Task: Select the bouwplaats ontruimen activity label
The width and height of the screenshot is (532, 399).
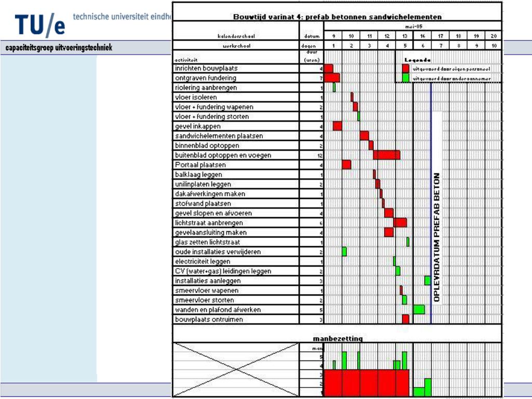Action: click(209, 320)
